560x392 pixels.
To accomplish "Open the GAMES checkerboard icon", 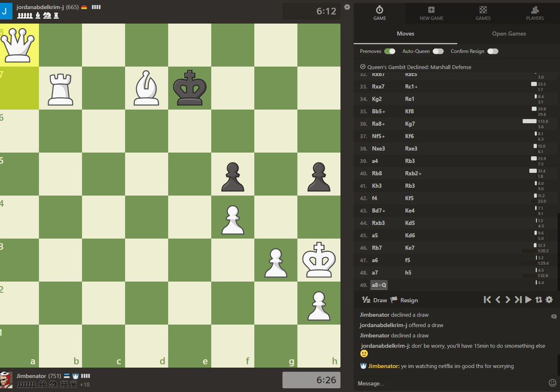I will 483,11.
